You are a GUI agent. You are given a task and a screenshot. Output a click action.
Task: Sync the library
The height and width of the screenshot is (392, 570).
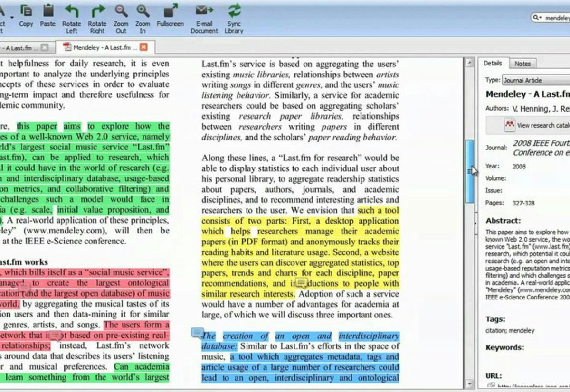point(234,19)
